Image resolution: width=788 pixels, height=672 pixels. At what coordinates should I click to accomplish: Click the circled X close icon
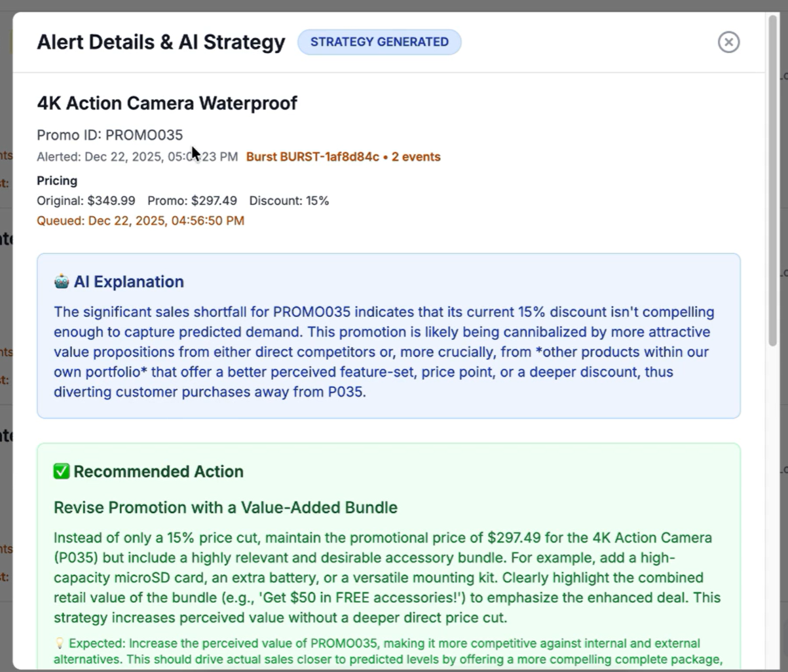click(x=728, y=42)
